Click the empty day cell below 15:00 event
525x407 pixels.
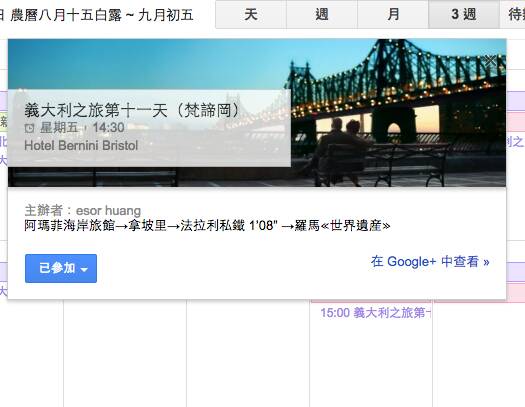(371, 363)
